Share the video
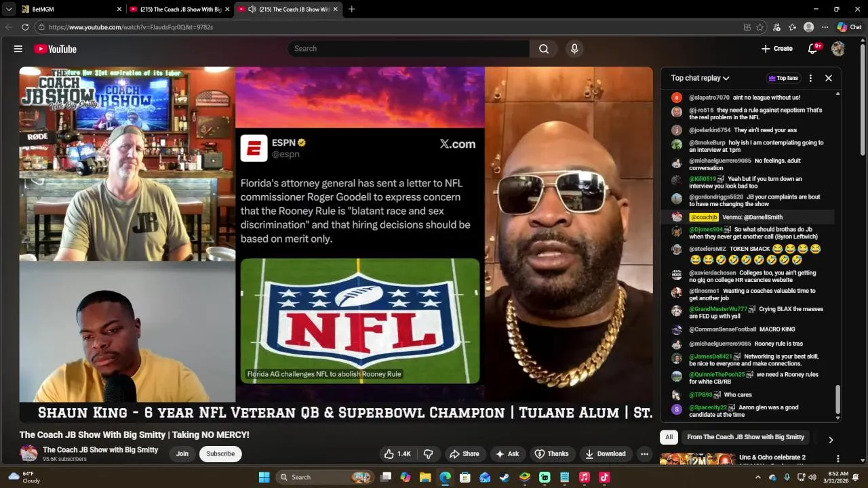868x488 pixels. pos(465,454)
